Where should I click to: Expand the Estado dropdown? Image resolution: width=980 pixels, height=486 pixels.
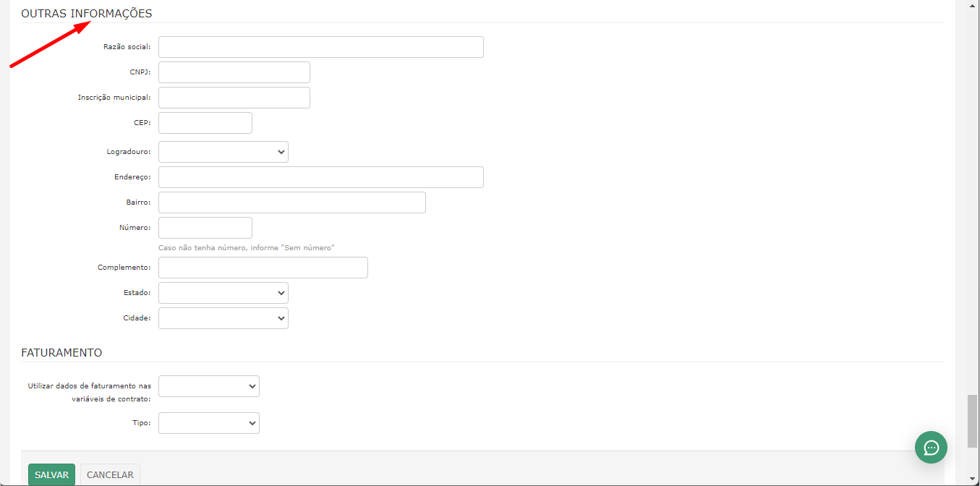point(223,293)
